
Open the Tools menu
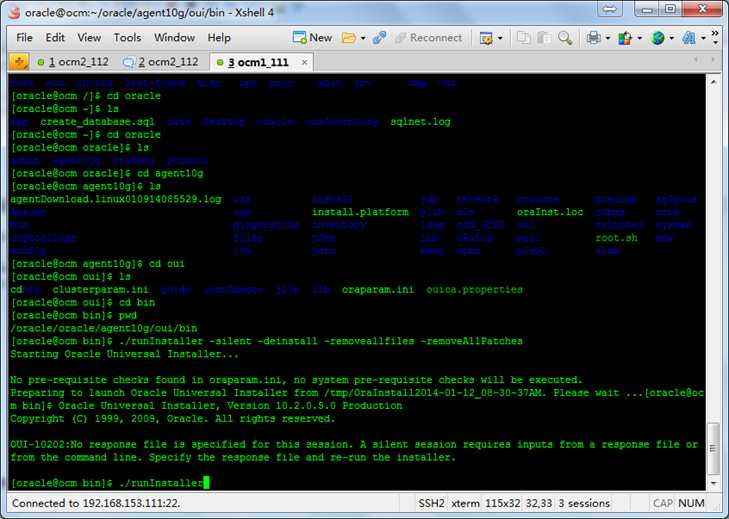pos(127,38)
